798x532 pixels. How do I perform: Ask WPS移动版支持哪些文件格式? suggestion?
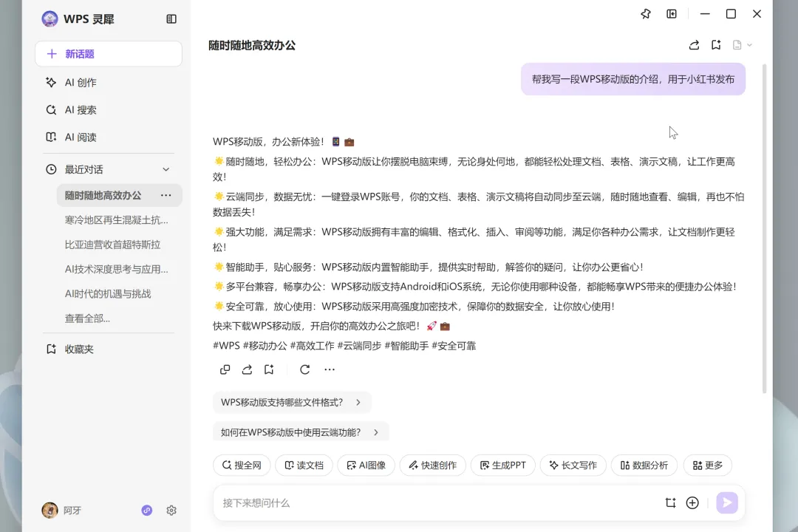pos(292,402)
